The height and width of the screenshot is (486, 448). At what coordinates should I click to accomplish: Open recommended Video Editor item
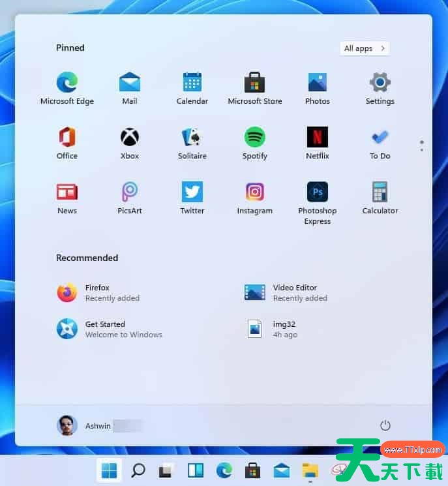point(286,293)
